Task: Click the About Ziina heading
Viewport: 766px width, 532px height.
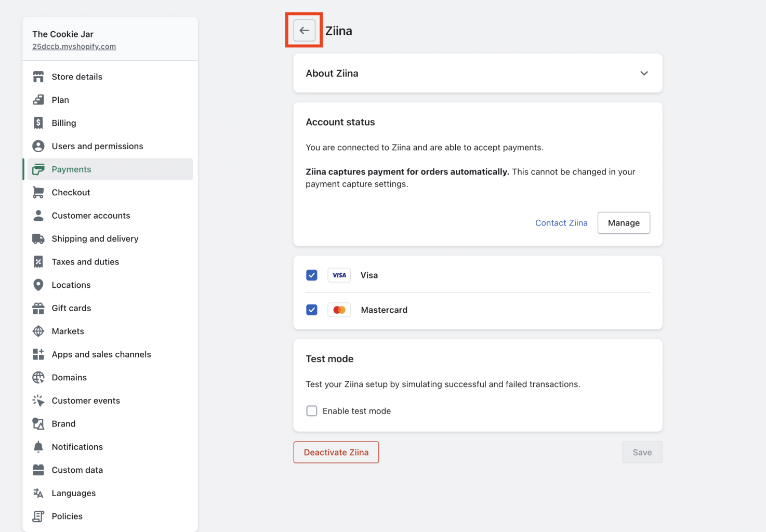Action: click(332, 73)
